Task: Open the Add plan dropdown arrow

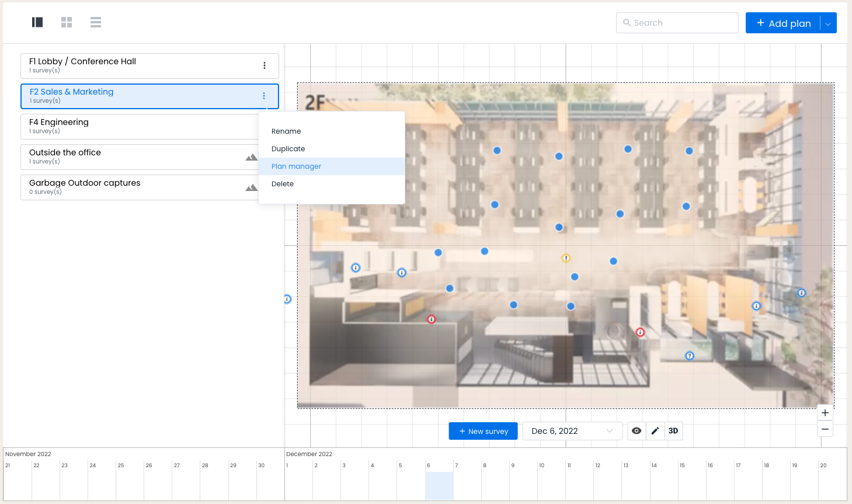Action: (828, 23)
